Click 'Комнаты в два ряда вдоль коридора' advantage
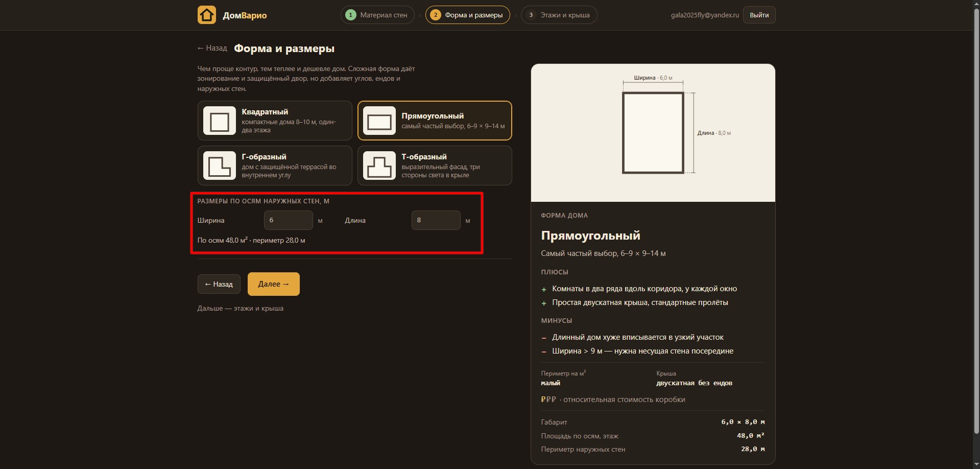Viewport: 980px width, 469px height. pos(644,289)
